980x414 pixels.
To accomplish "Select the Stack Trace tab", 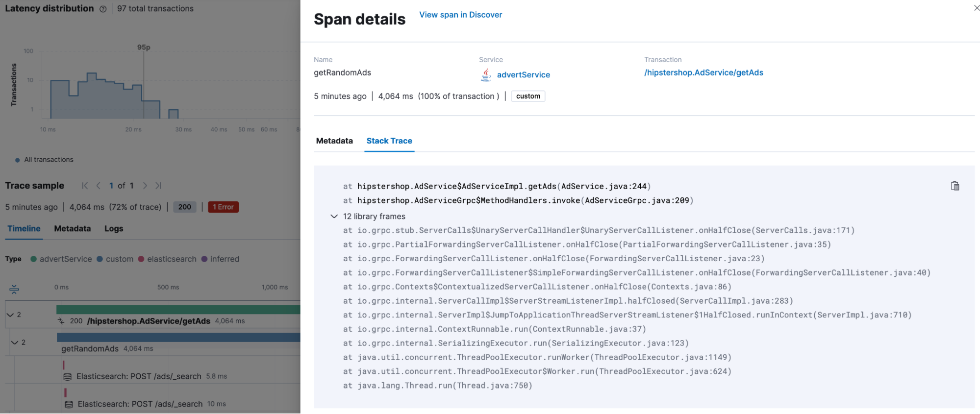I will [x=389, y=141].
